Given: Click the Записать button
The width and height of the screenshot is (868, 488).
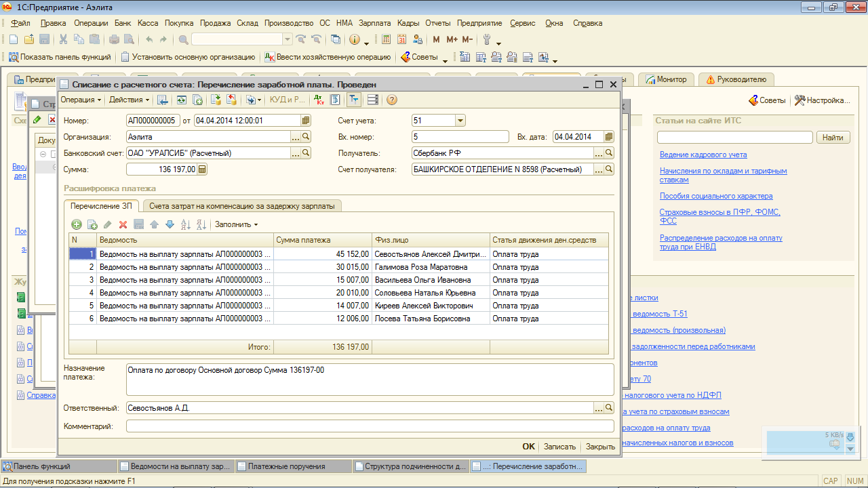Looking at the screenshot, I should 559,447.
